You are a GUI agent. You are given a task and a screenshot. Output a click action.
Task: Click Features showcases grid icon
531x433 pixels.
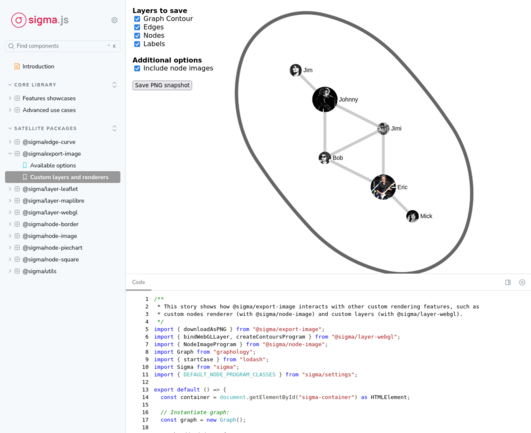click(x=17, y=98)
